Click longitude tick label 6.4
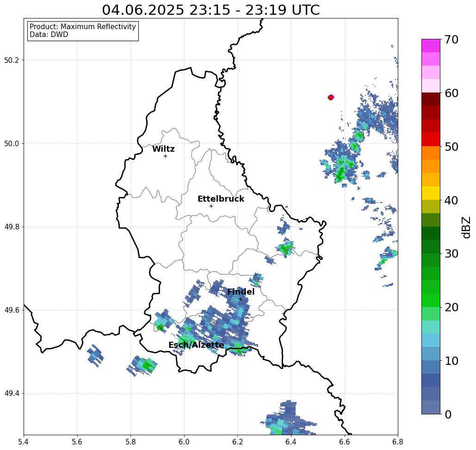Image resolution: width=476 pixels, height=450 pixels. click(291, 442)
